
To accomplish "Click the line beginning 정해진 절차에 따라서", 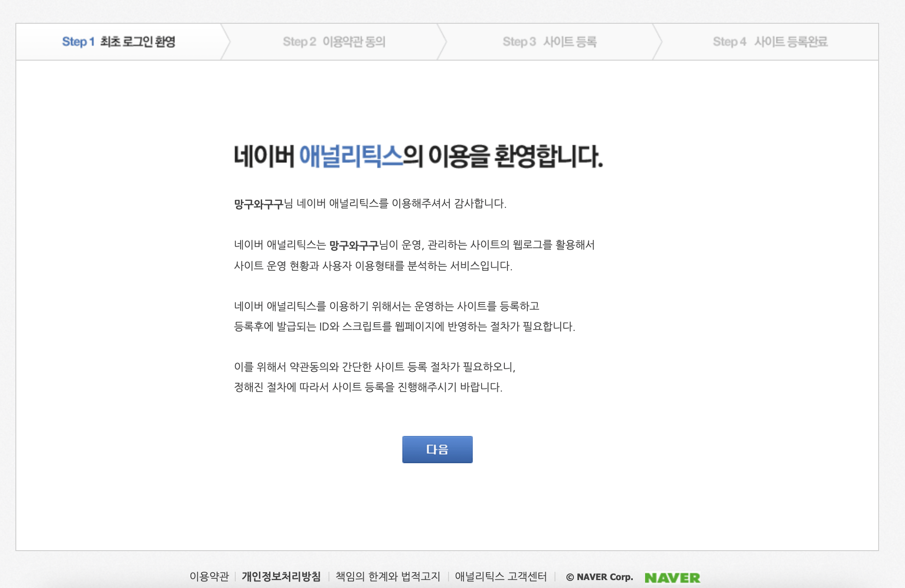I will (368, 387).
